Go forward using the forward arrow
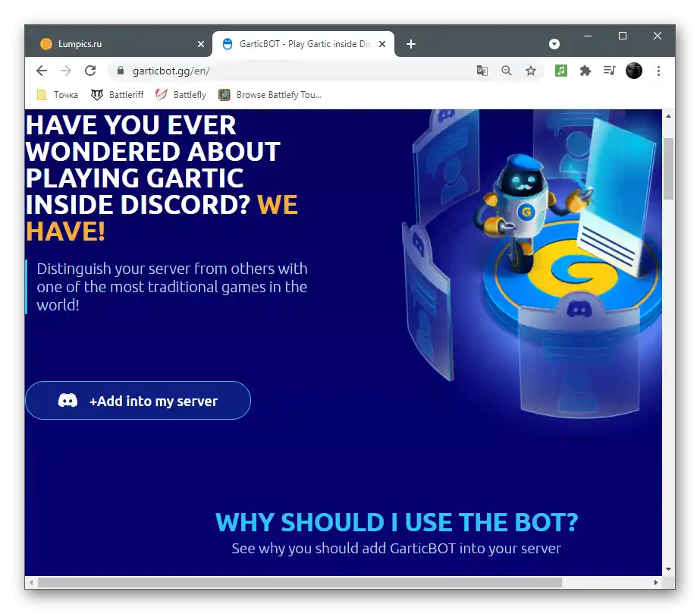The width and height of the screenshot is (700, 614). [66, 71]
